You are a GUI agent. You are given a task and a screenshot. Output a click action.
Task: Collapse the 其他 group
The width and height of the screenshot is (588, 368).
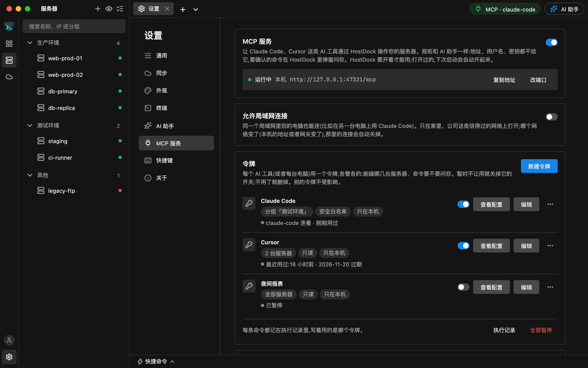(30, 175)
